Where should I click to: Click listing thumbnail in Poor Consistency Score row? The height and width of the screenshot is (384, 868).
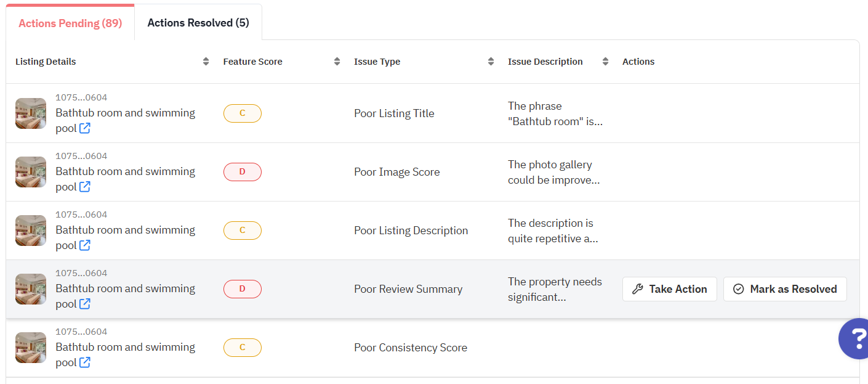point(31,348)
